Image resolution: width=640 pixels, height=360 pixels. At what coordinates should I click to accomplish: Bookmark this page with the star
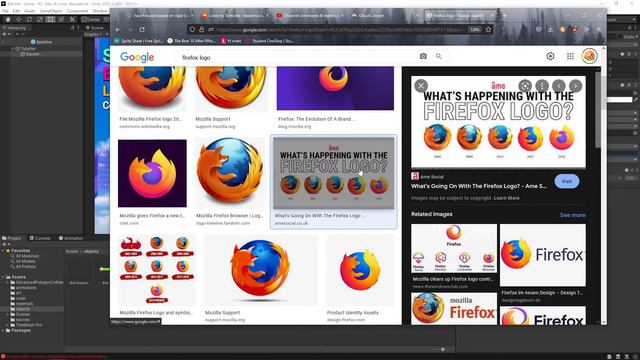click(488, 29)
